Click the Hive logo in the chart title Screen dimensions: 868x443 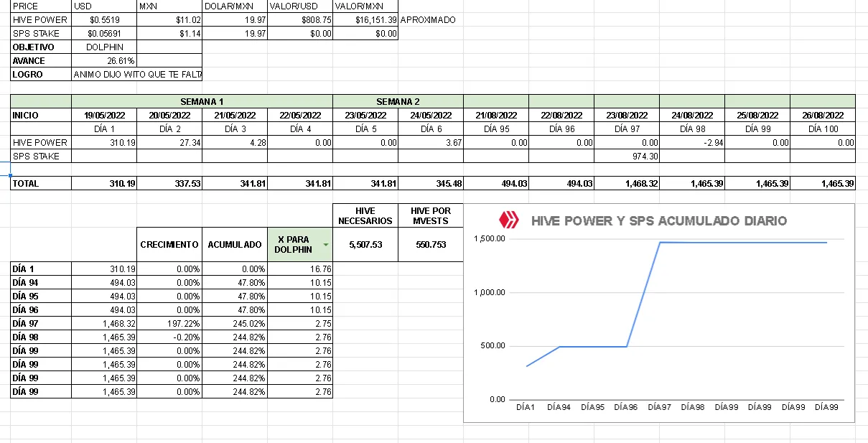coord(508,220)
